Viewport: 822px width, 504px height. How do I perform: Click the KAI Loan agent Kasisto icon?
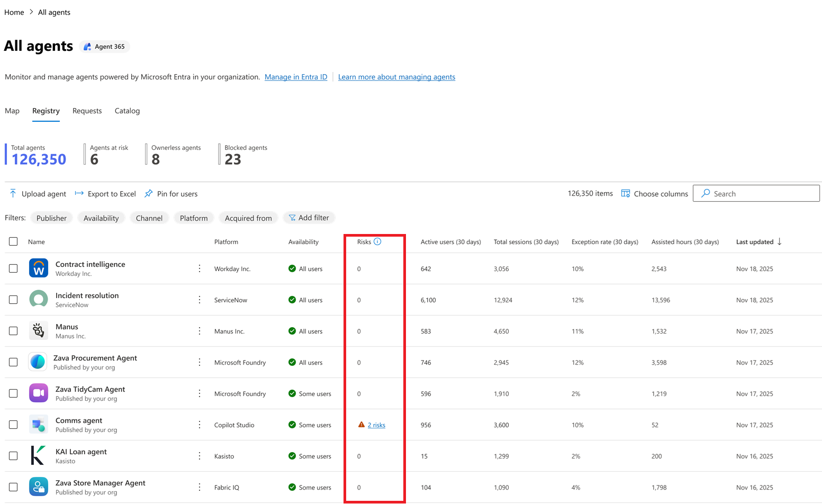(38, 456)
